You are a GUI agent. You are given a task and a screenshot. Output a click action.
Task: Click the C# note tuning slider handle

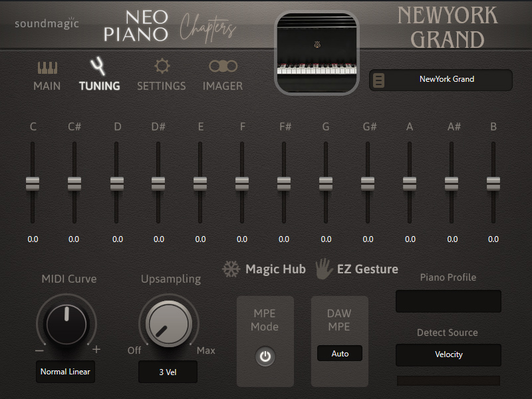74,184
